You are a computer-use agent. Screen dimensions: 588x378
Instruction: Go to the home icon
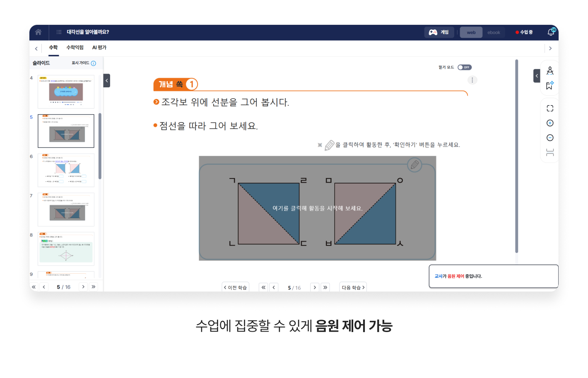tap(38, 32)
